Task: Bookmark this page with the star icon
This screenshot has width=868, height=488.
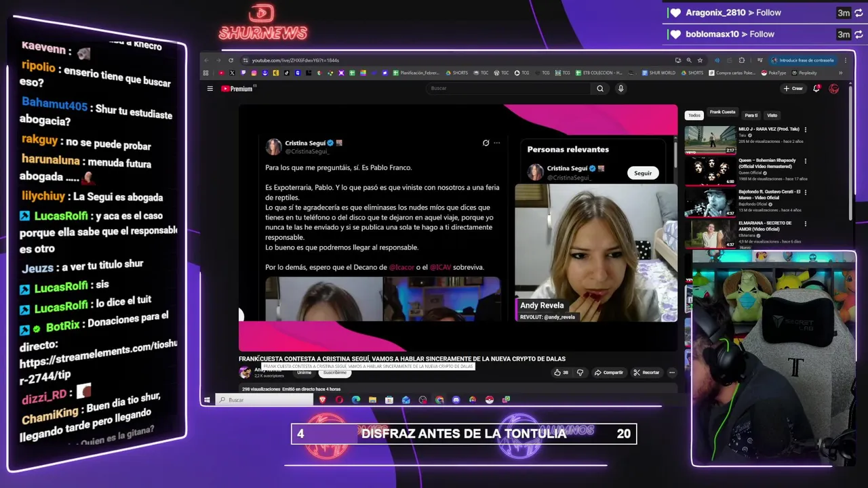Action: click(700, 60)
